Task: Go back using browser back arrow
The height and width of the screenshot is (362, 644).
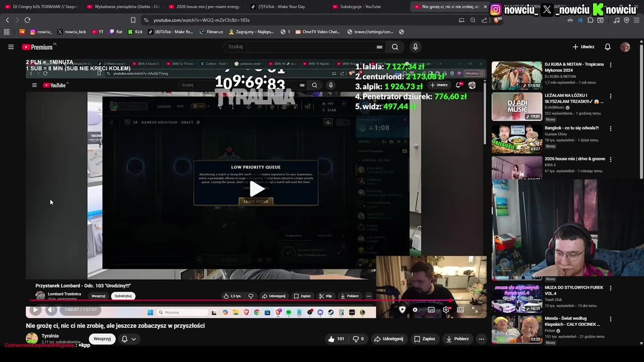Action: (x=7, y=20)
